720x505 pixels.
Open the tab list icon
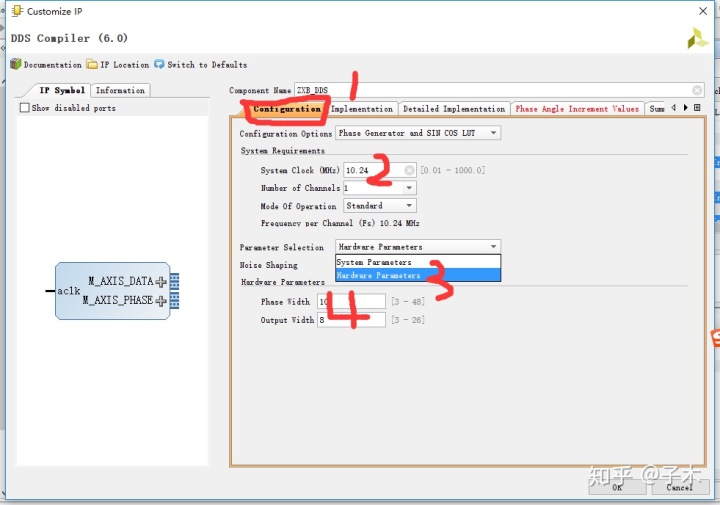(x=697, y=108)
